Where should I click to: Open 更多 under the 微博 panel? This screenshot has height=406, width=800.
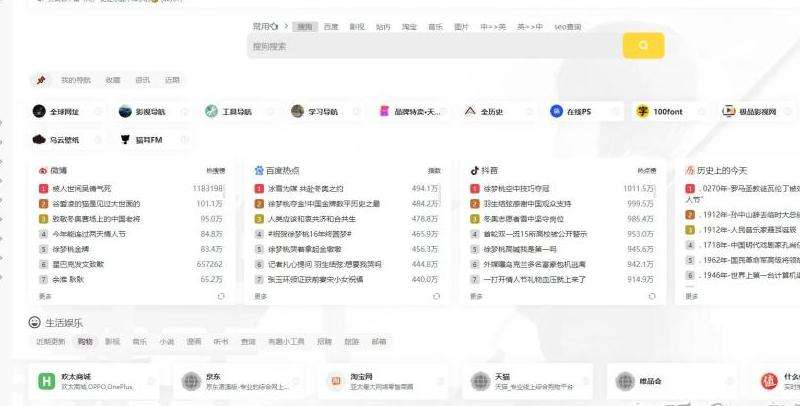[45, 296]
